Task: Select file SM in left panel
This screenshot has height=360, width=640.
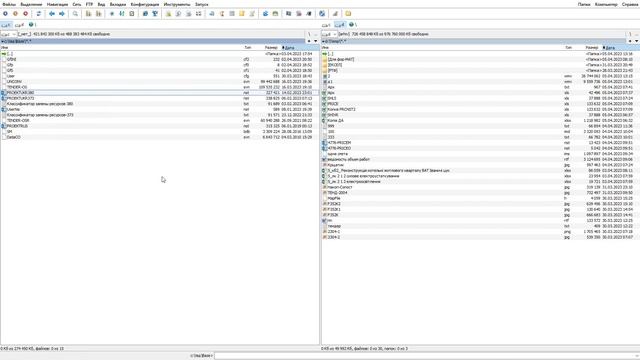Action: pos(160,131)
